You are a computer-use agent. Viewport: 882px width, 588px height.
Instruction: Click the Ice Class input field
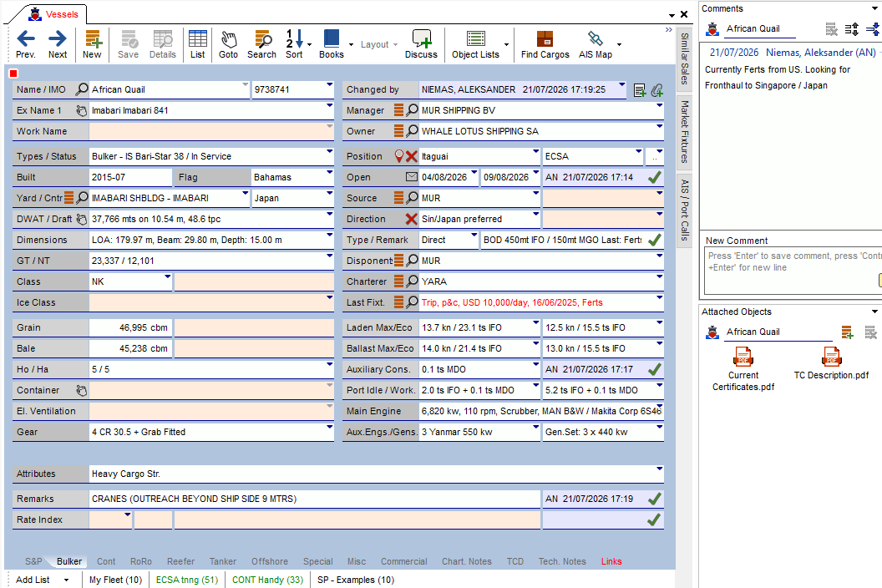[211, 302]
